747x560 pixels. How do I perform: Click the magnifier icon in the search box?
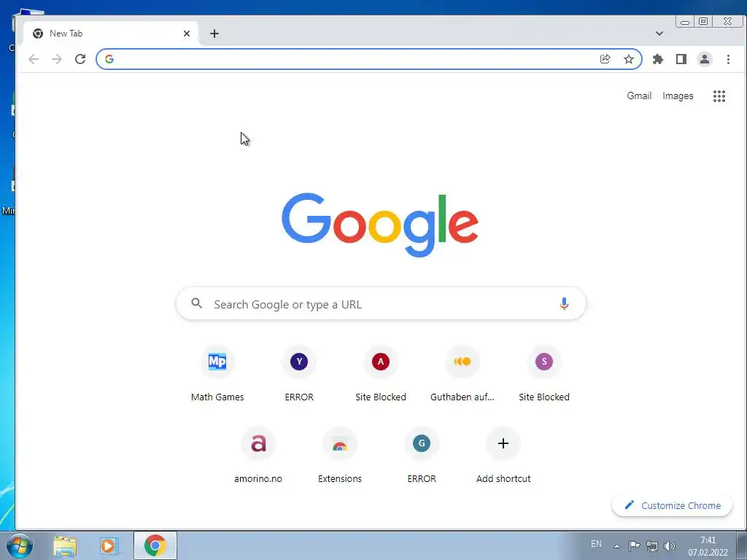click(196, 303)
